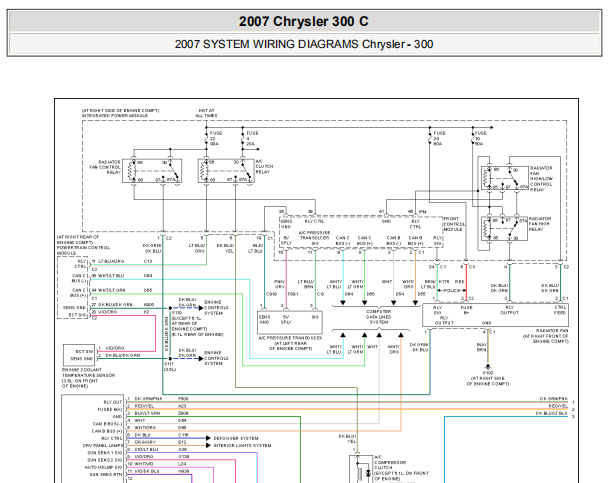Image resolution: width=608 pixels, height=483 pixels.
Task: Click the 'RLY OUTPUT' pin above Radiator Fan connector 3
Action: [x=509, y=310]
